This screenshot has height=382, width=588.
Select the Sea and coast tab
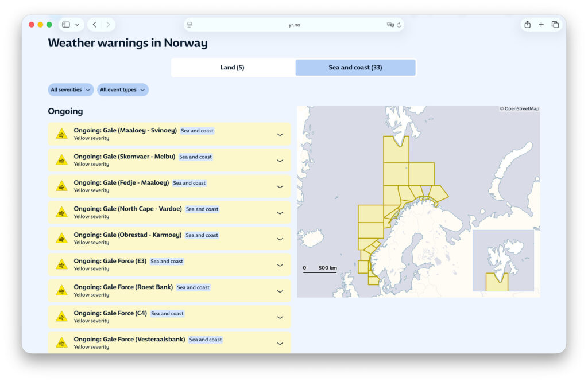click(x=355, y=67)
